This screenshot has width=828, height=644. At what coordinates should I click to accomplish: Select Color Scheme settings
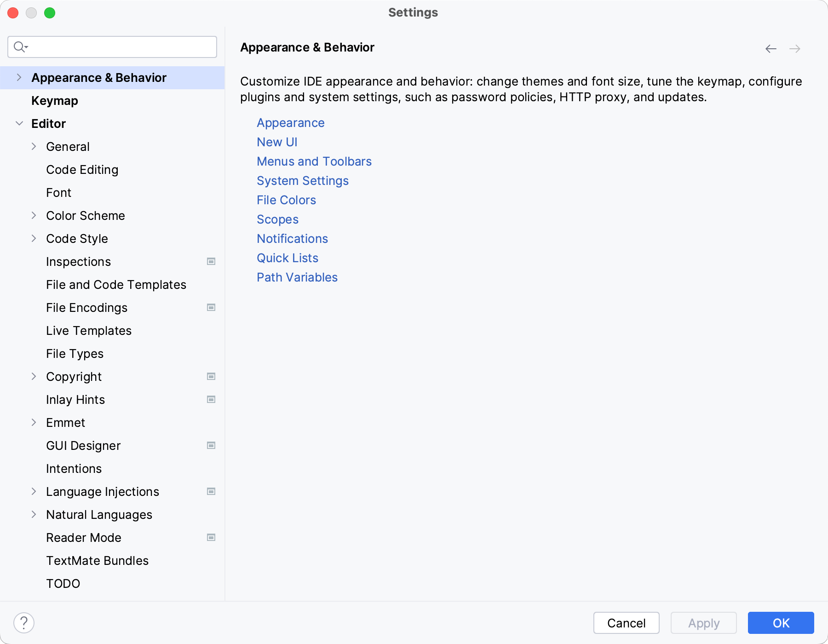(112, 216)
